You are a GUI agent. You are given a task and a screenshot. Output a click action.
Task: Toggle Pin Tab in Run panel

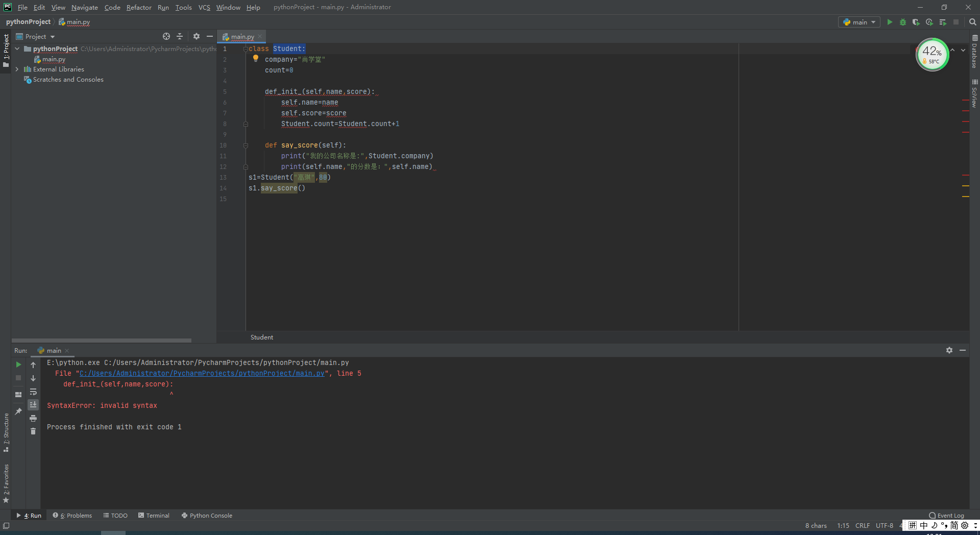click(18, 411)
